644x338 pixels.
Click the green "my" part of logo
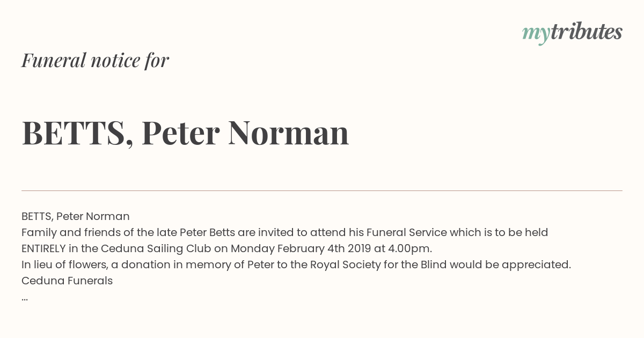coord(536,34)
